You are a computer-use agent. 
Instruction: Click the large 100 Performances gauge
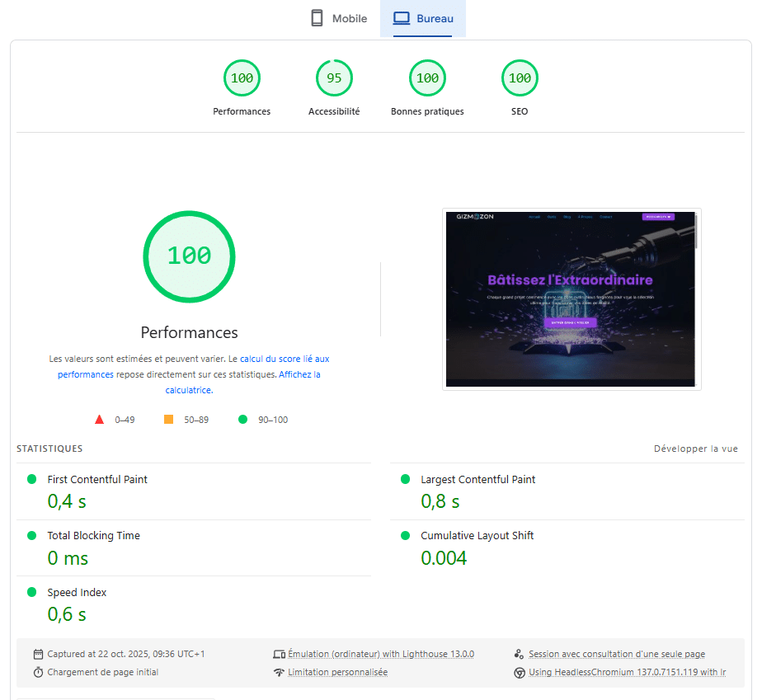tap(189, 256)
